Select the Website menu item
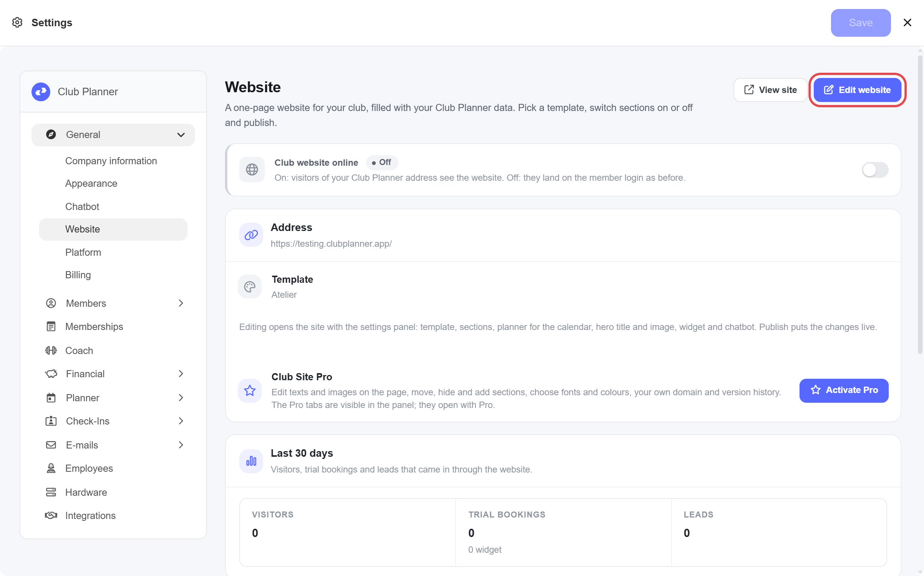924x576 pixels. click(113, 229)
